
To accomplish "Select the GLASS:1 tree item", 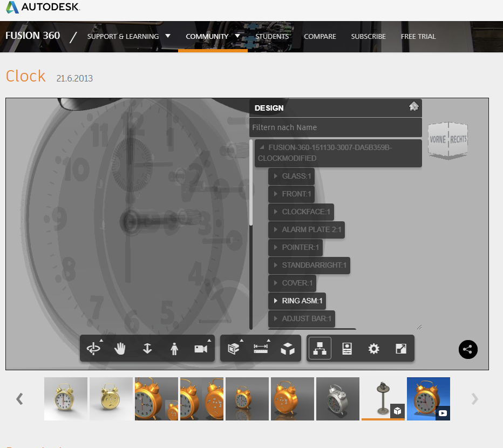I will (291, 176).
